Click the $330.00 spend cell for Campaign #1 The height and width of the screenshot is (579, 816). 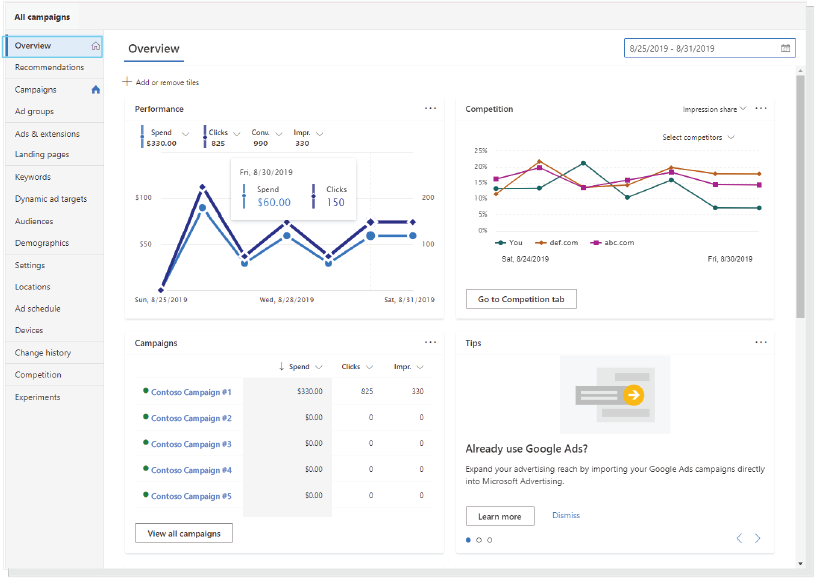pos(310,391)
